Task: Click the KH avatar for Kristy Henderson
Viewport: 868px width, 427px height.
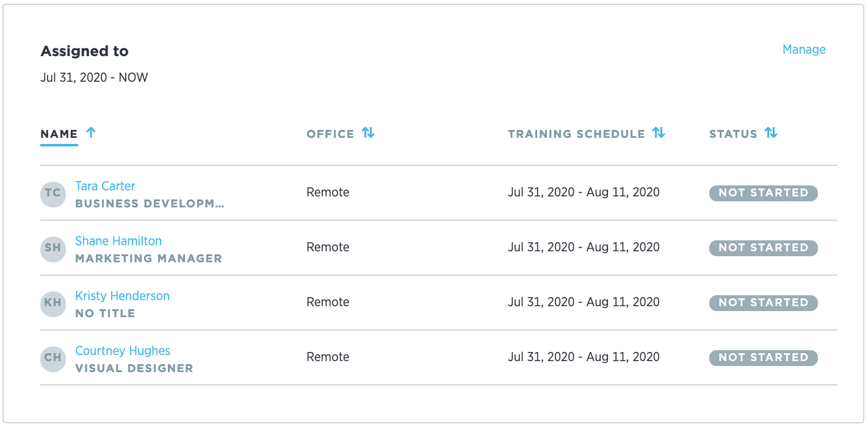Action: [53, 303]
